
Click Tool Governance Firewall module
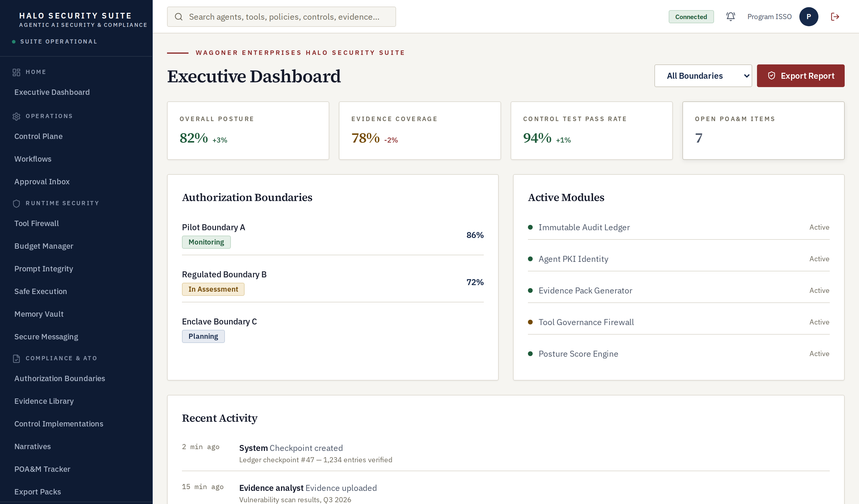coord(678,322)
